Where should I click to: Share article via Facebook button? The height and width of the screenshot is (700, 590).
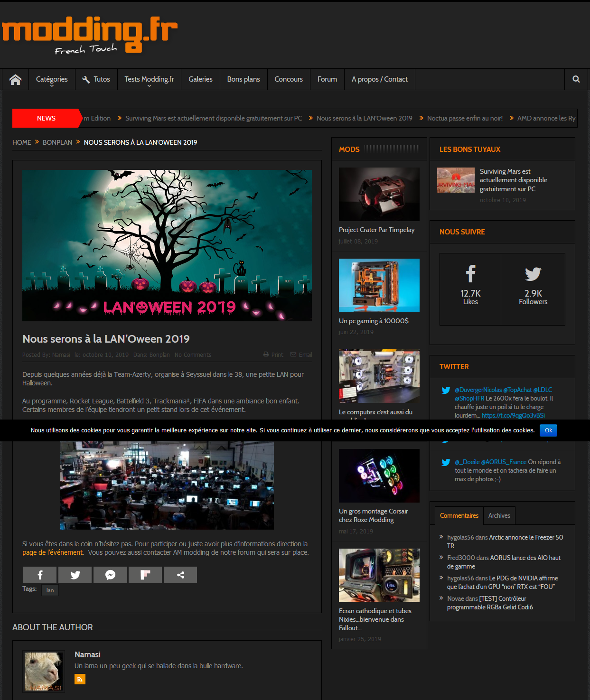(x=40, y=575)
